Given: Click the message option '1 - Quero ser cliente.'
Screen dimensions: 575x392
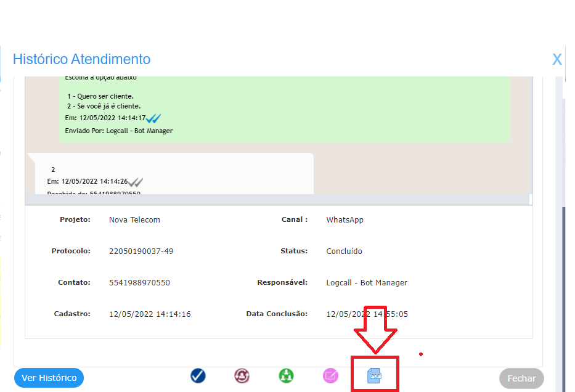Looking at the screenshot, I should click(x=100, y=96).
